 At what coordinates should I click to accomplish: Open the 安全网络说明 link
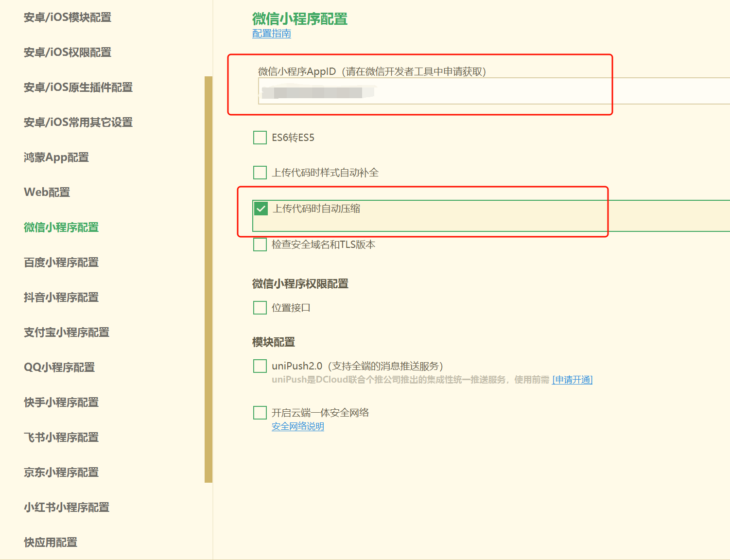298,426
